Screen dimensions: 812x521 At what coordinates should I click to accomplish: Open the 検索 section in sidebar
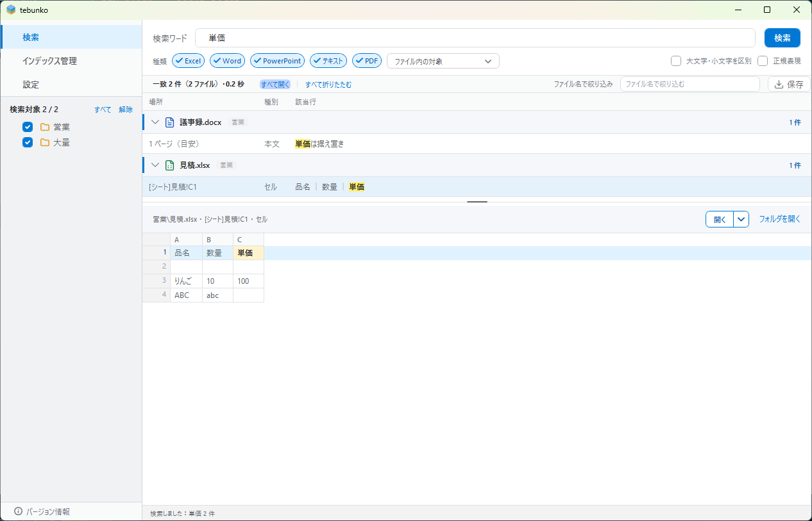(71, 37)
